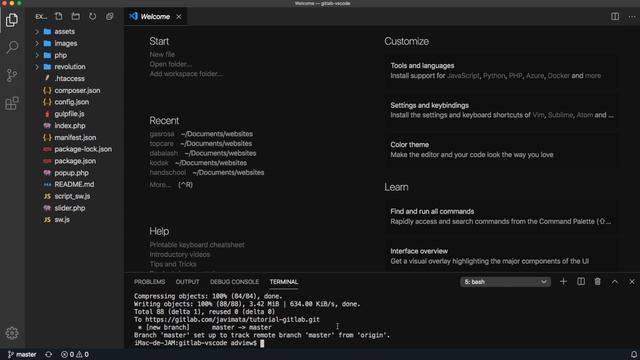Image resolution: width=640 pixels, height=360 pixels.
Task: Click the terminal command prompt line
Action: [199, 343]
